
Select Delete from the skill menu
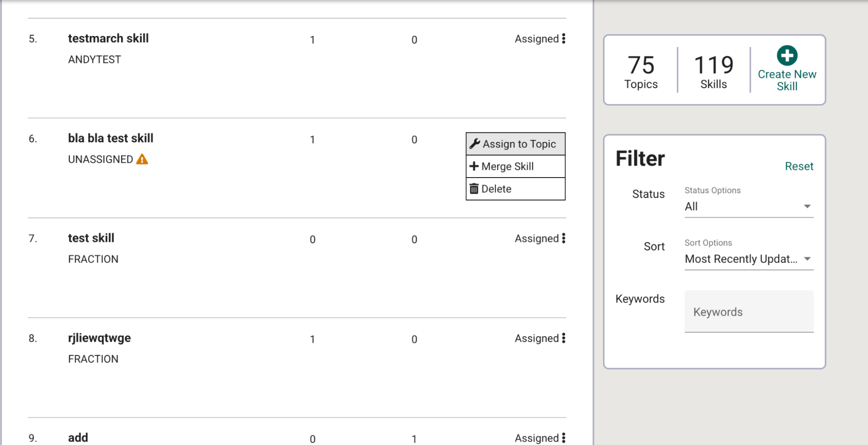pyautogui.click(x=515, y=189)
